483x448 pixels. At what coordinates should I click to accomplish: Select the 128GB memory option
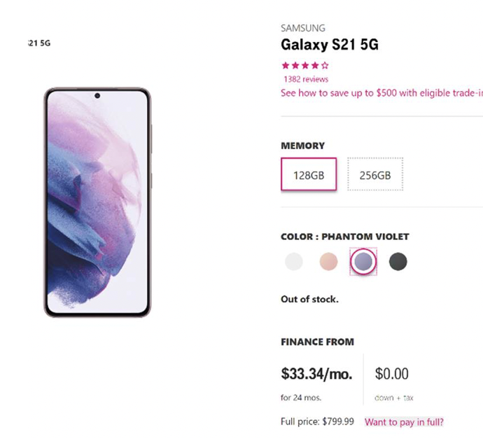[x=309, y=175]
